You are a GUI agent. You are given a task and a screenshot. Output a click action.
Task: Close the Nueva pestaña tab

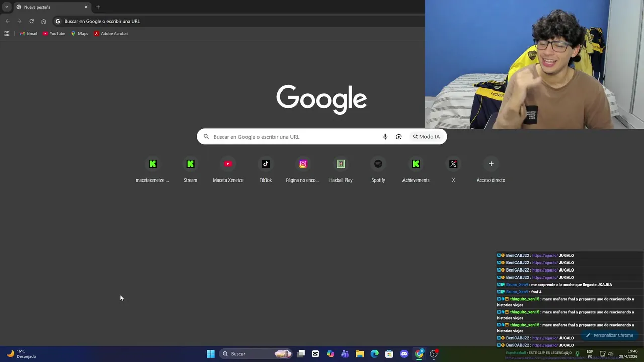86,7
